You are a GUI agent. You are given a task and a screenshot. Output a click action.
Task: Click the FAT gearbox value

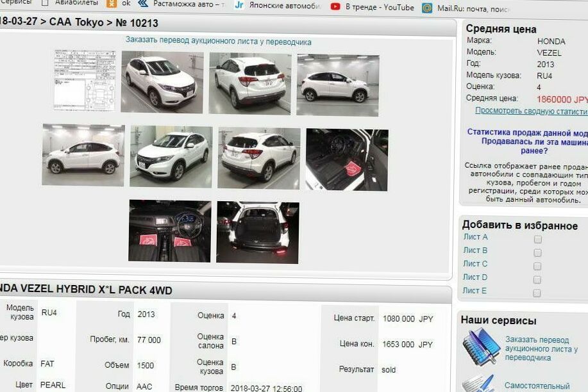47,364
